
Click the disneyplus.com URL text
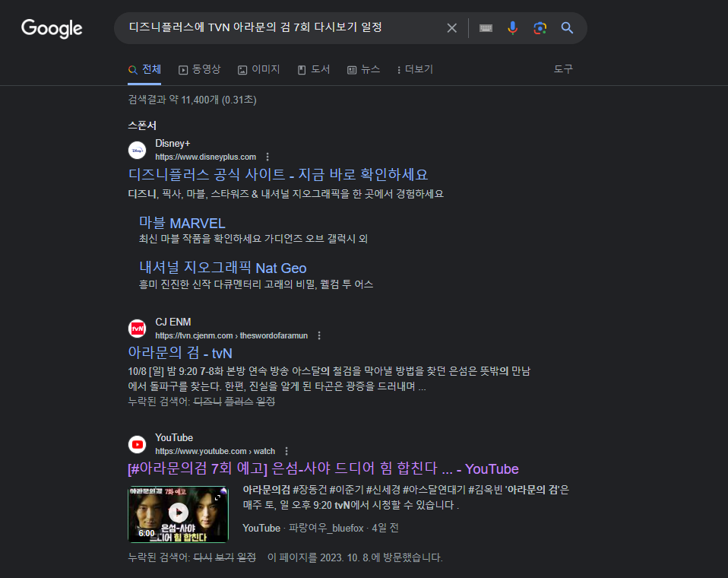pyautogui.click(x=206, y=157)
